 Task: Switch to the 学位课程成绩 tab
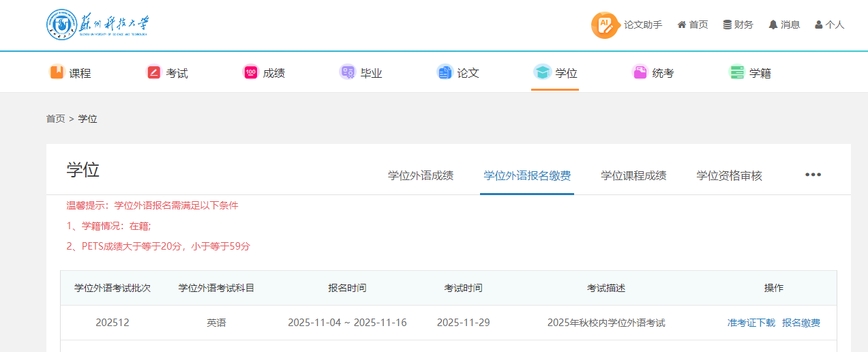pyautogui.click(x=633, y=175)
